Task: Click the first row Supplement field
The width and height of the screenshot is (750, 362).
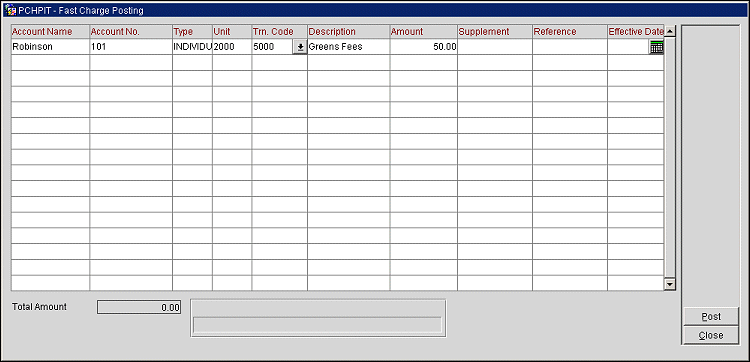Action: [495, 47]
